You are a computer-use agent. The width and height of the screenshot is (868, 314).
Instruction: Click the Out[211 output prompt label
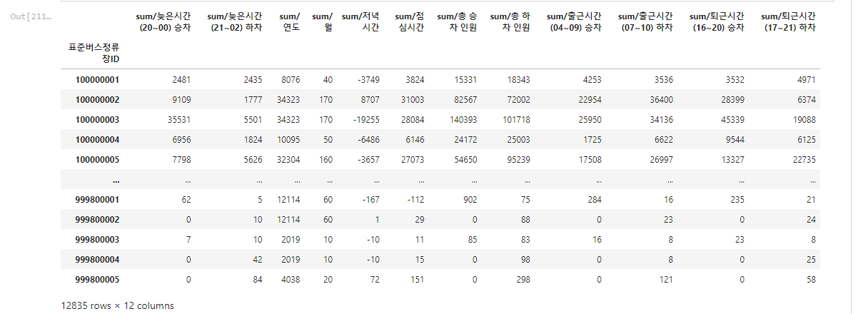(x=31, y=16)
